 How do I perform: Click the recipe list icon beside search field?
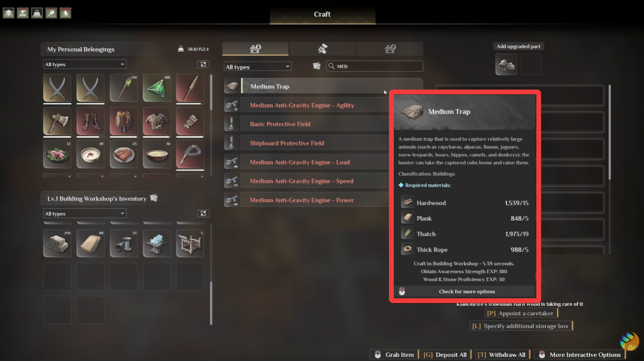317,66
